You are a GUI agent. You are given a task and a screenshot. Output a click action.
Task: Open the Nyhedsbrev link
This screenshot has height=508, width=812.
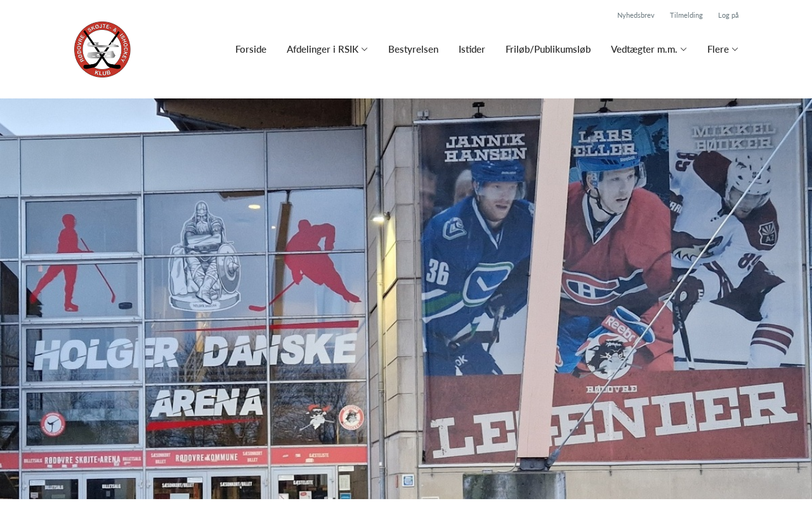coord(636,15)
